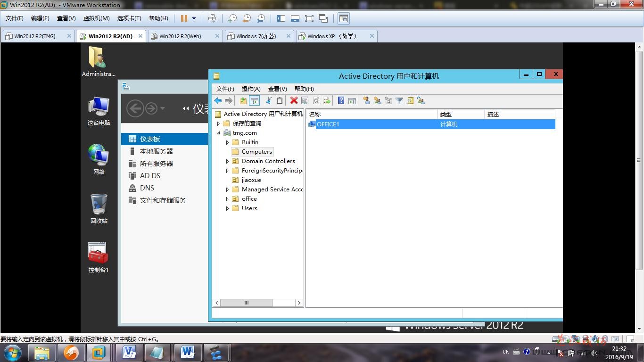Click the Refresh icon in AD toolbar
Screen dimensions: 644x362
316,100
